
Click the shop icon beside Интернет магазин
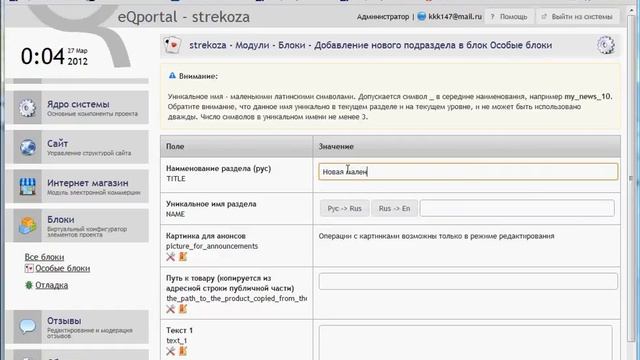click(x=27, y=187)
